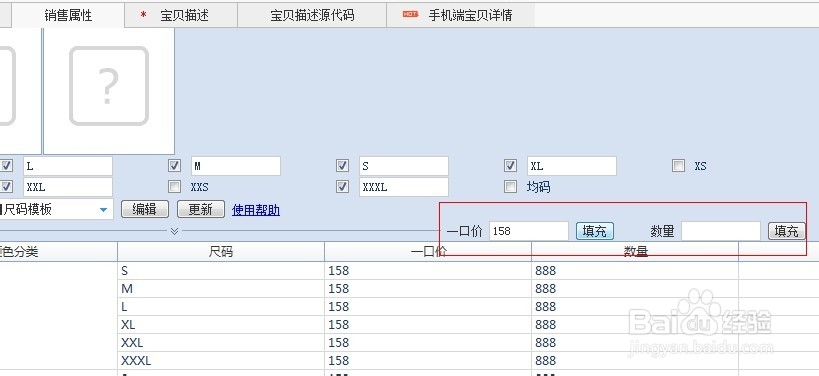
Task: Click the M size name field
Action: pyautogui.click(x=236, y=166)
